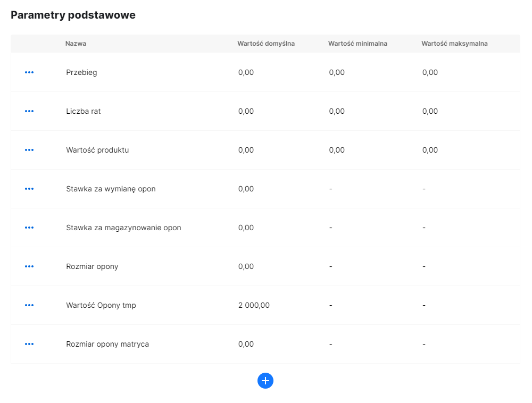This screenshot has width=532, height=403.
Task: Open options for Stawka za wymianę opon
Action: [29, 188]
